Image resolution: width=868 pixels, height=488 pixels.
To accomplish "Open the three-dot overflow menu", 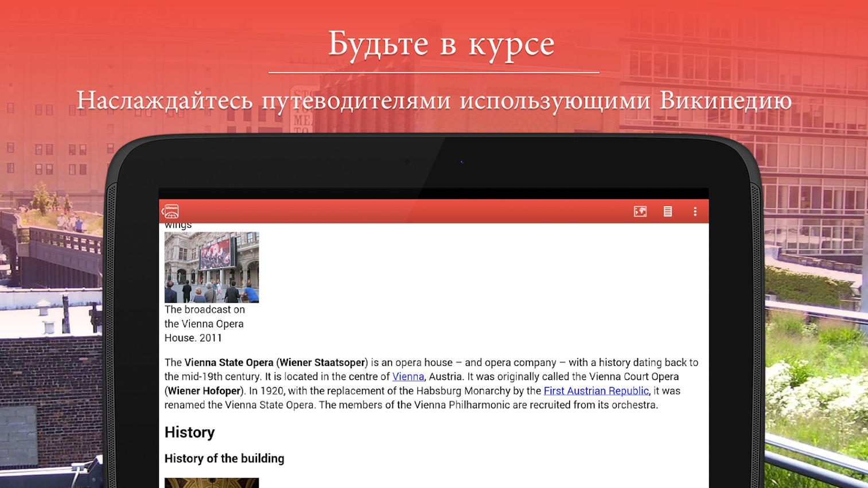I will click(x=695, y=212).
